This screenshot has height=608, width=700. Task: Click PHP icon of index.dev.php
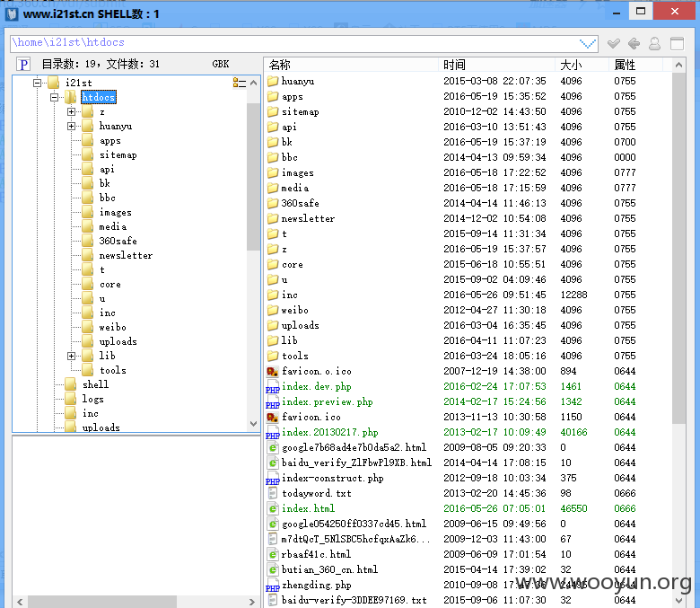[272, 387]
